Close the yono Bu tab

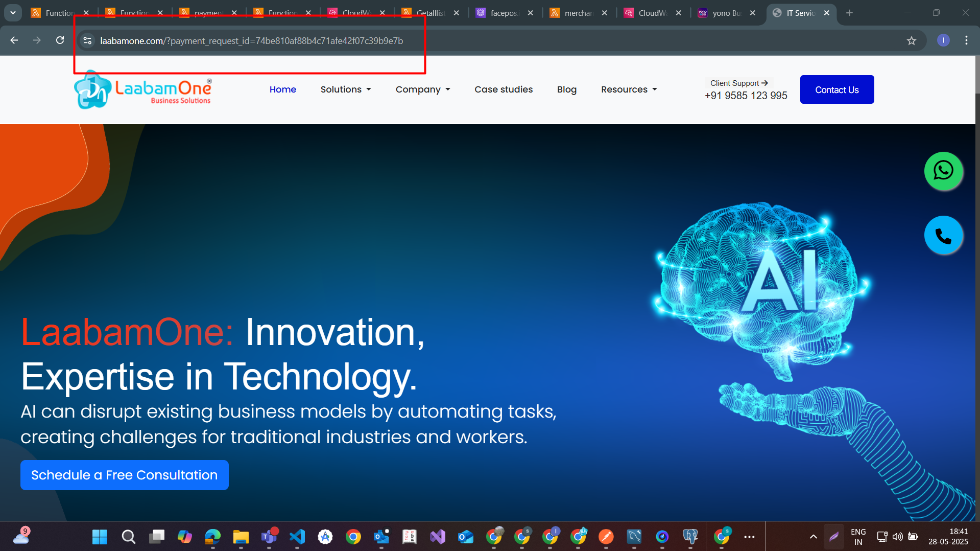pos(753,13)
